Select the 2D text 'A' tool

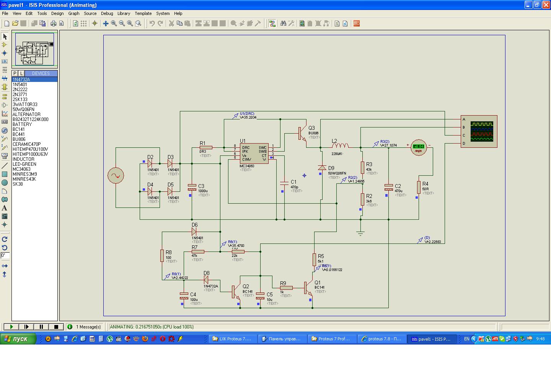pos(5,208)
